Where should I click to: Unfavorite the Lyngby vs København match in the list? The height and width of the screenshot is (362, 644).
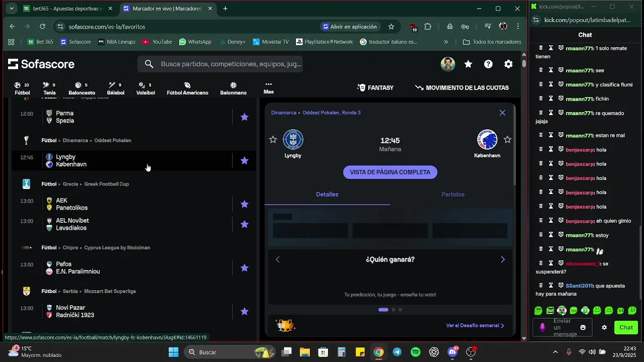click(245, 160)
